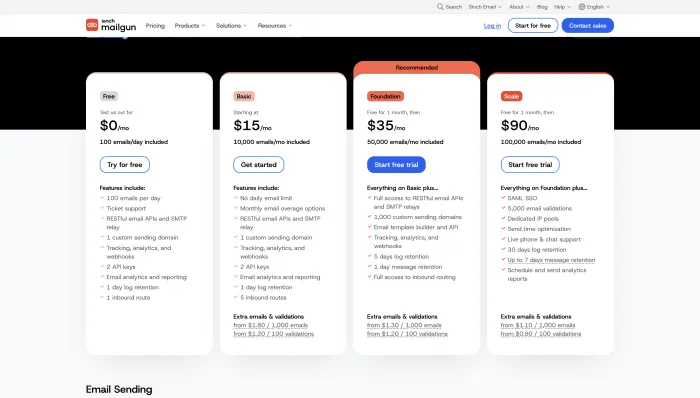Go to the Pricing page
The width and height of the screenshot is (700, 398).
click(x=155, y=25)
